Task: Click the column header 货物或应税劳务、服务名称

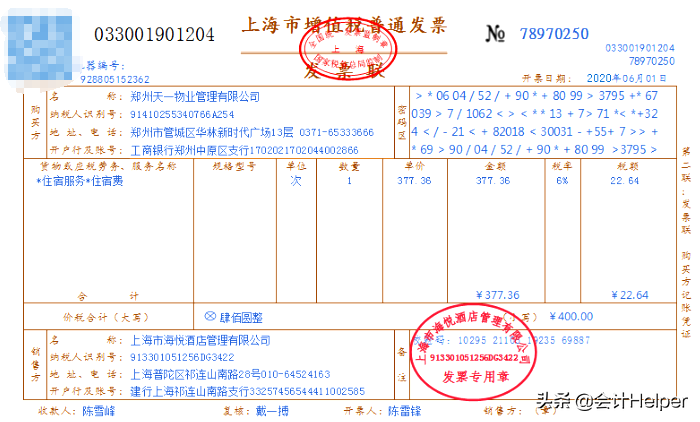Action: point(108,167)
